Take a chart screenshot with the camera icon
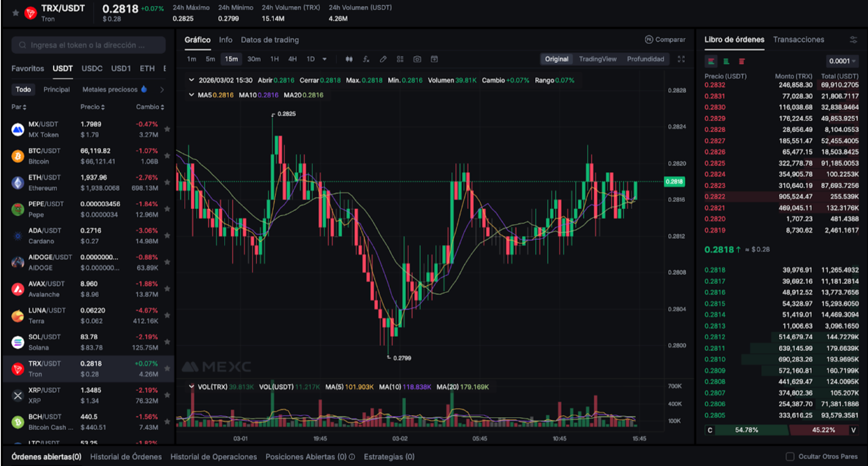868x466 pixels. coord(417,59)
